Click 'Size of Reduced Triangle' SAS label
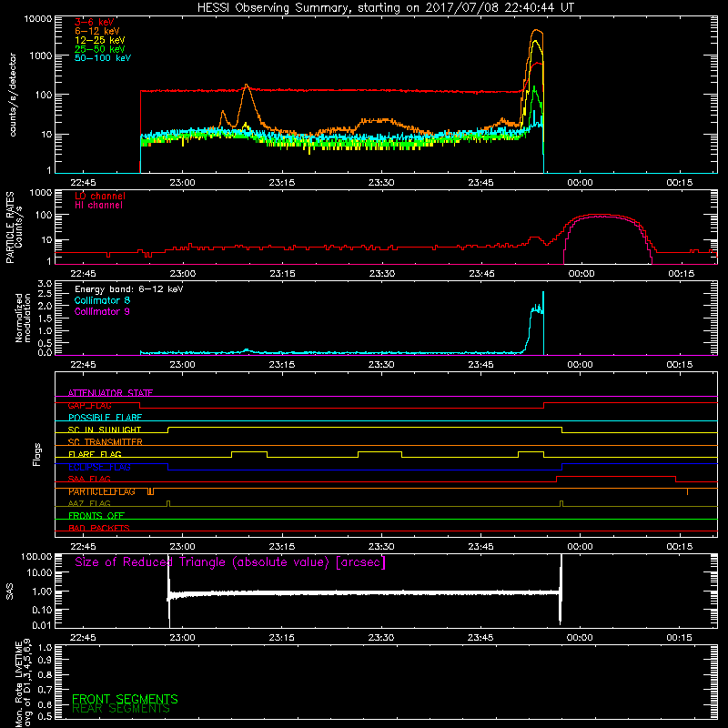Screen dimensions: 728x728 pyautogui.click(x=230, y=562)
